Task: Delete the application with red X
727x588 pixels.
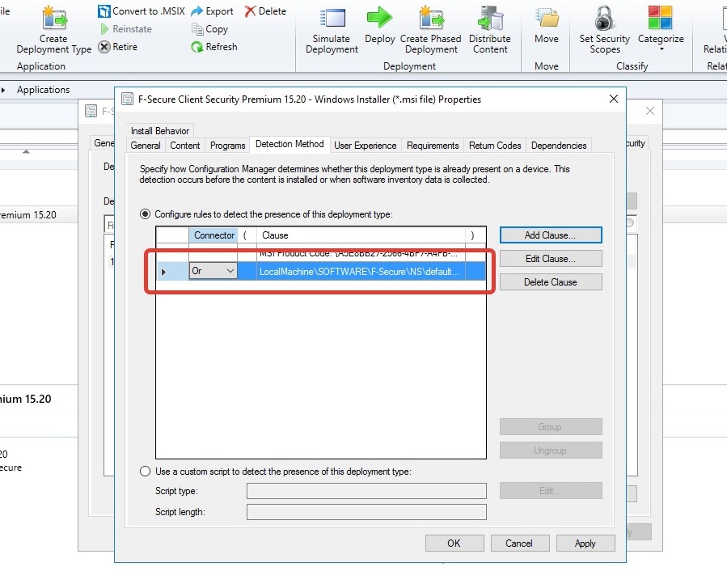Action: click(265, 11)
